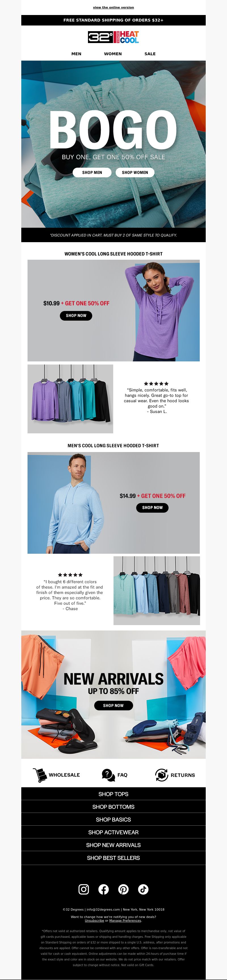
Task: Click the FAQ speech bubble icon
Action: tap(108, 775)
